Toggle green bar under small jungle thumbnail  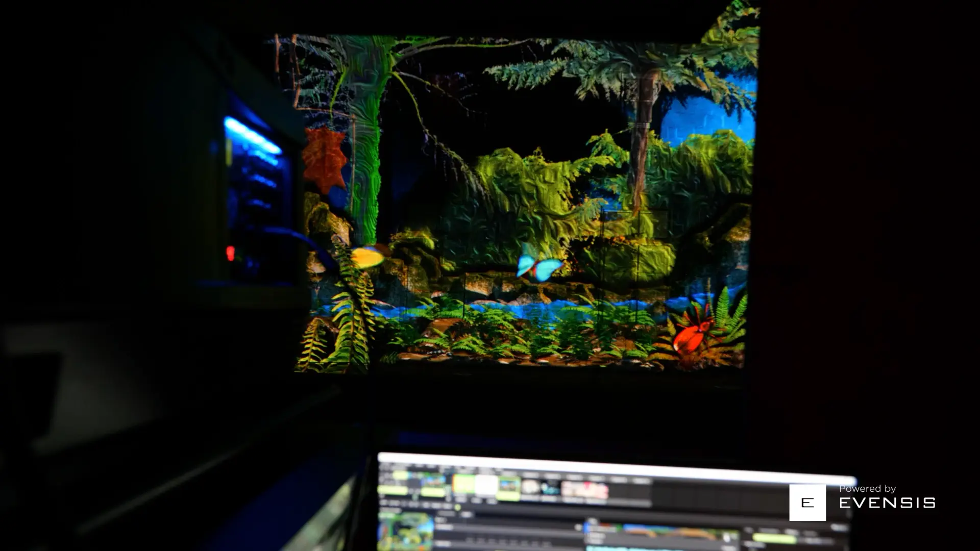click(x=433, y=492)
